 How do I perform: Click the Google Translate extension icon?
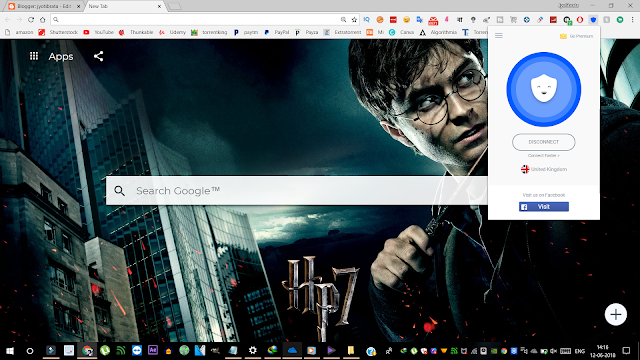(419, 20)
